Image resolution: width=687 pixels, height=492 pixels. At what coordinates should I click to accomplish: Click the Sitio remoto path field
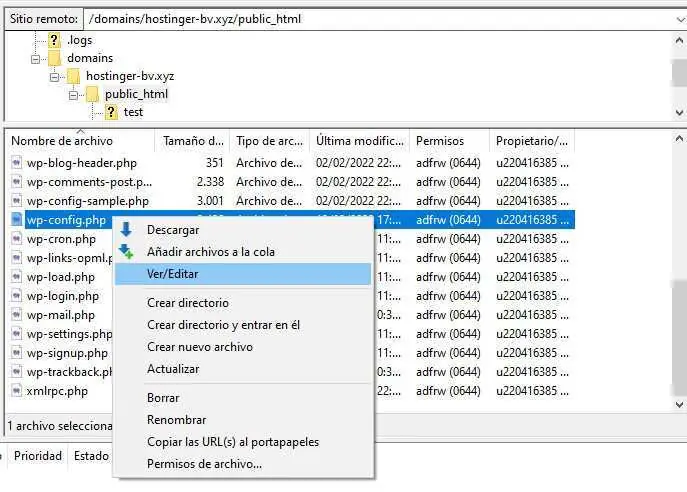coord(380,18)
